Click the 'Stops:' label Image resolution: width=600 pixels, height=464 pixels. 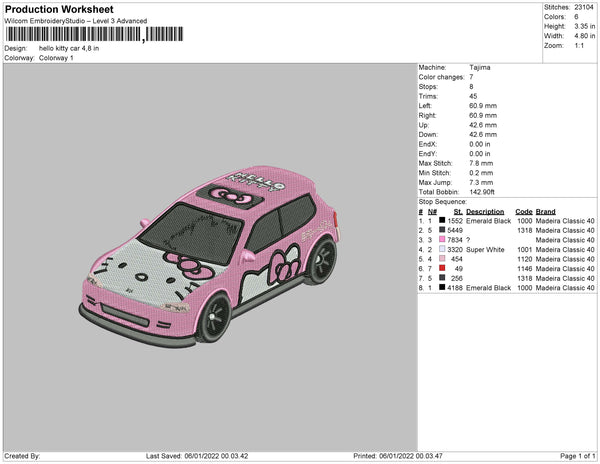coord(428,86)
